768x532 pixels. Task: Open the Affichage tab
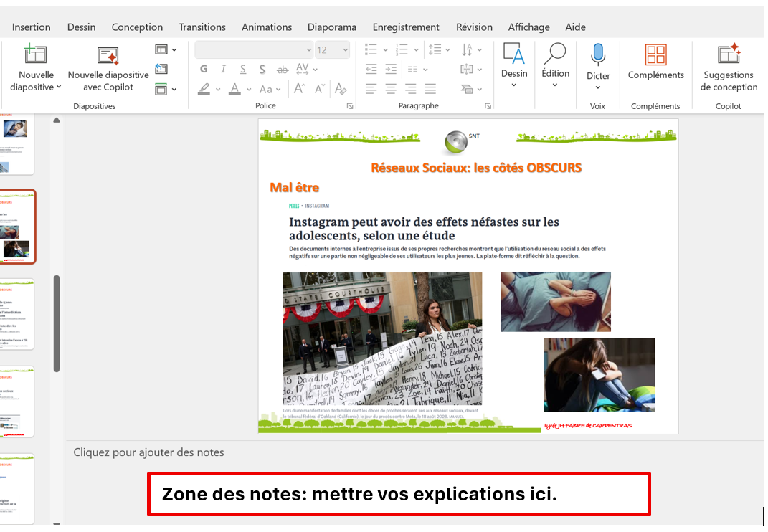pos(529,27)
